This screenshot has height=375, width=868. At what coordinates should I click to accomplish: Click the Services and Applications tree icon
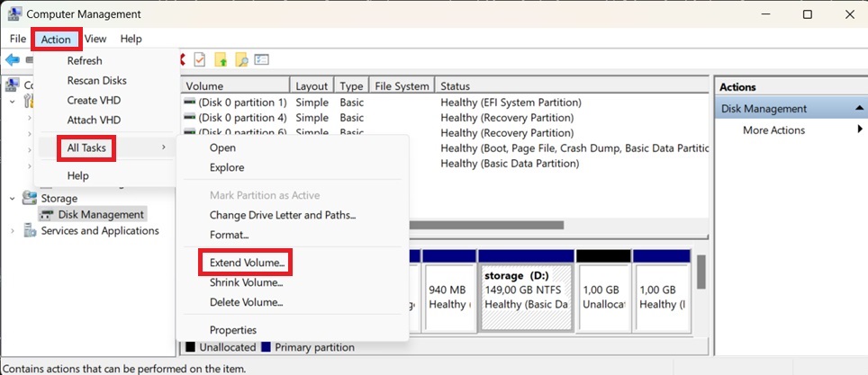pyautogui.click(x=30, y=230)
